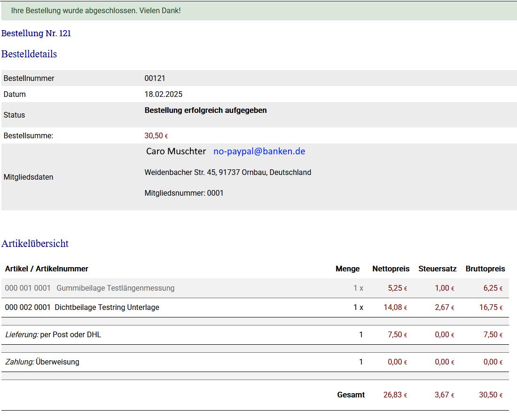Click the Menge column header
Image resolution: width=517 pixels, height=420 pixels.
[x=347, y=269]
